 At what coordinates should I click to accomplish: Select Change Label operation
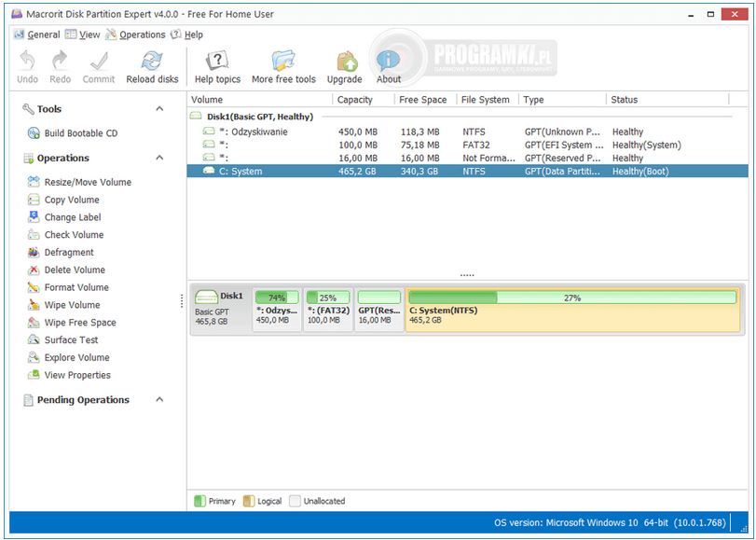[x=64, y=217]
